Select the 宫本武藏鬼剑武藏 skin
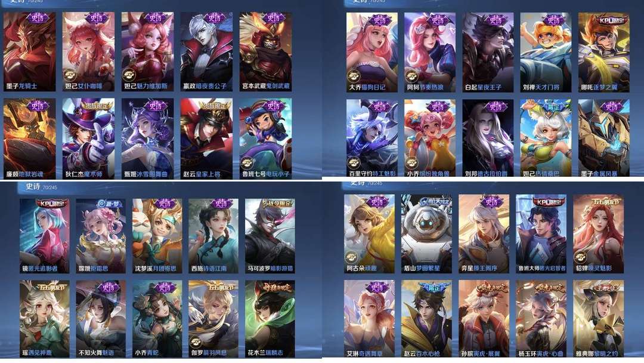644x363 pixels. (265, 51)
